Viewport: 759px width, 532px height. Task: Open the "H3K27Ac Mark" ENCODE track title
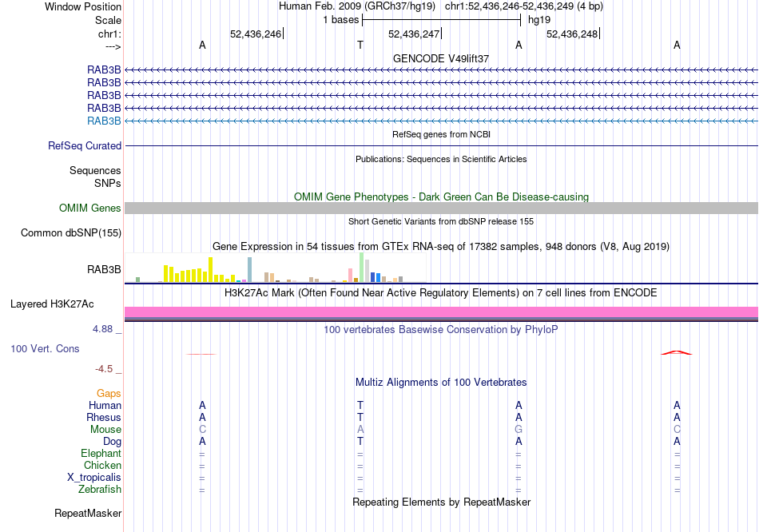click(x=441, y=293)
